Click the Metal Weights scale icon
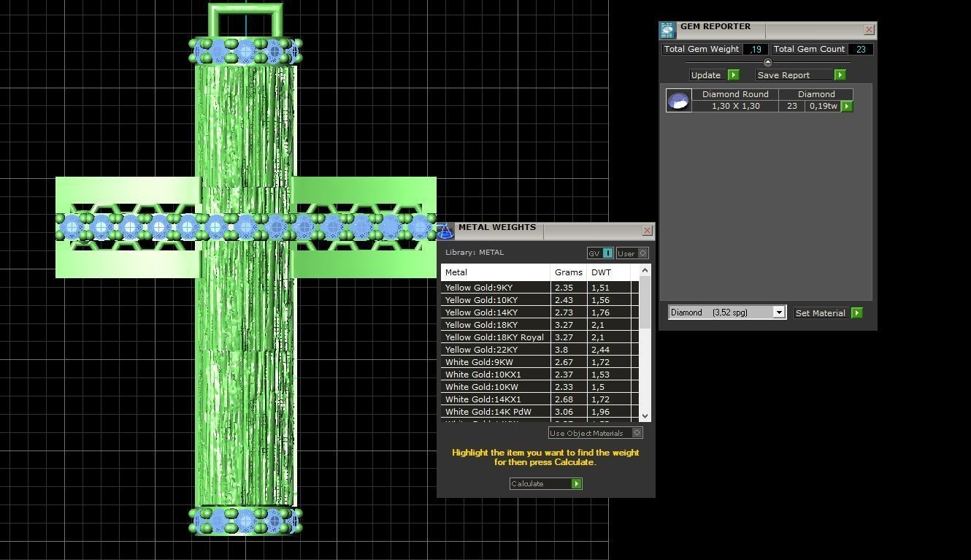Screen dimensions: 971x560 (445, 231)
